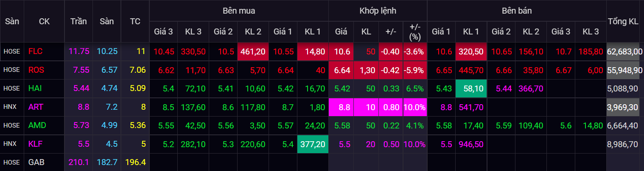Sort by the TC reference price header

click(135, 21)
